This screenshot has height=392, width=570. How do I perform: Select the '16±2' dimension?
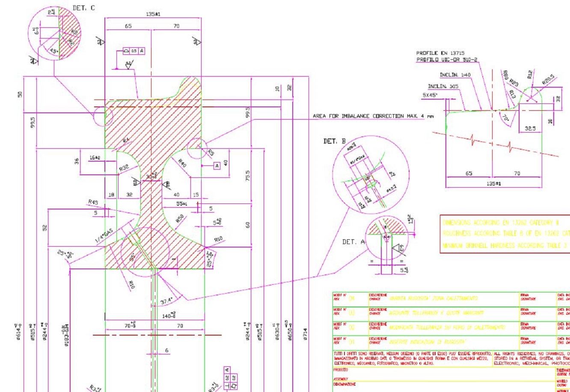click(x=94, y=158)
